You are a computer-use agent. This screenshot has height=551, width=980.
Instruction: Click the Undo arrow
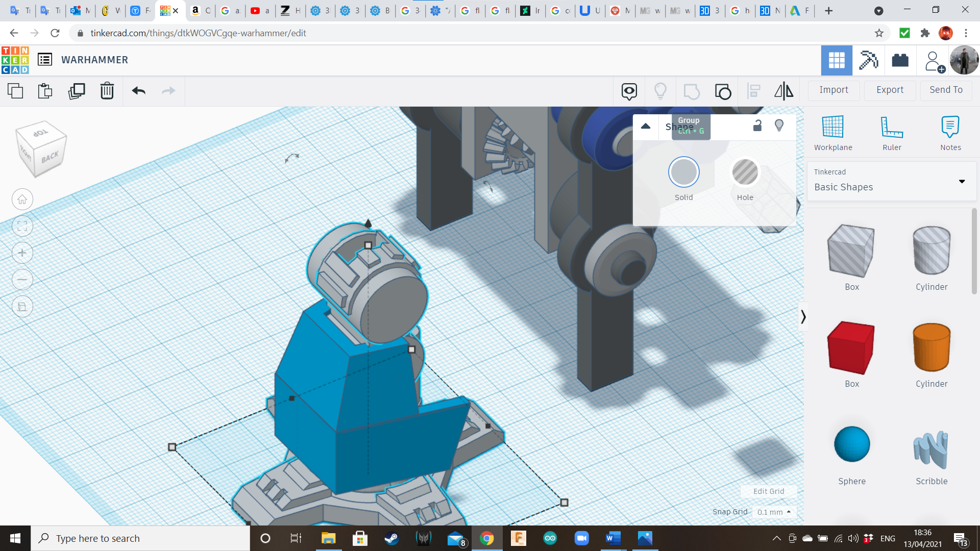pos(138,91)
